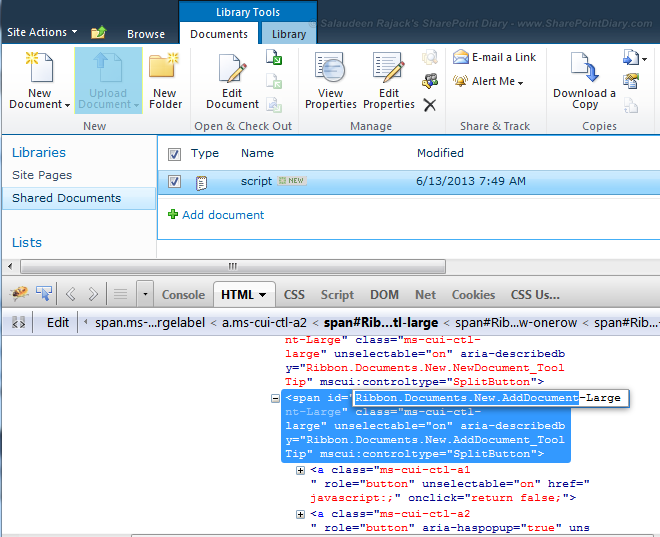This screenshot has height=537, width=660.
Task: Open Edit Properties
Action: 389,81
